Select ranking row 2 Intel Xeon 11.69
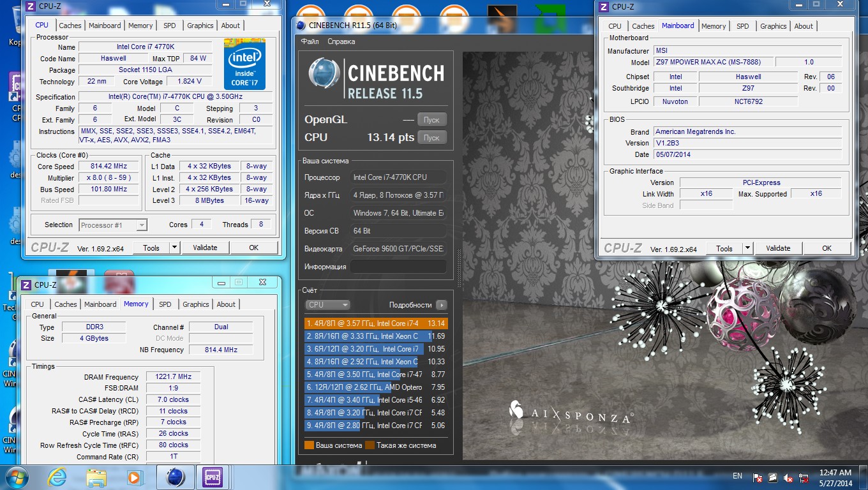868x490 pixels. click(x=376, y=336)
